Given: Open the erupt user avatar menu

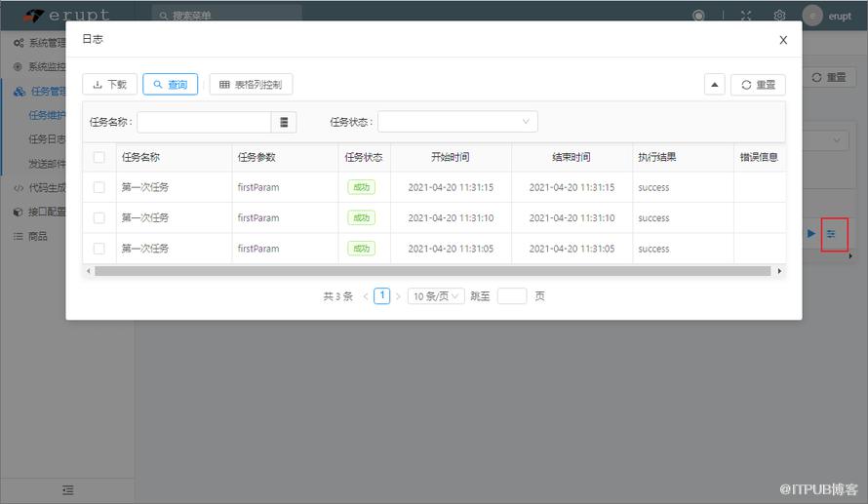Looking at the screenshot, I should click(x=827, y=16).
